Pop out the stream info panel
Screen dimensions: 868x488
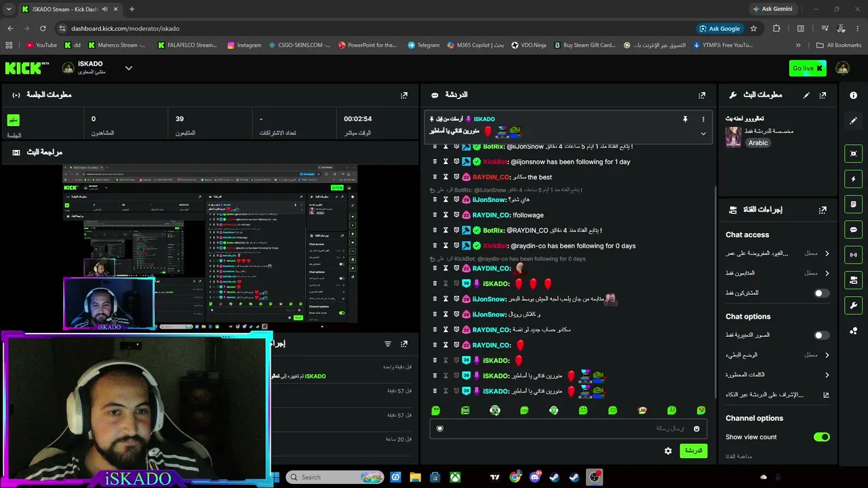pos(823,96)
